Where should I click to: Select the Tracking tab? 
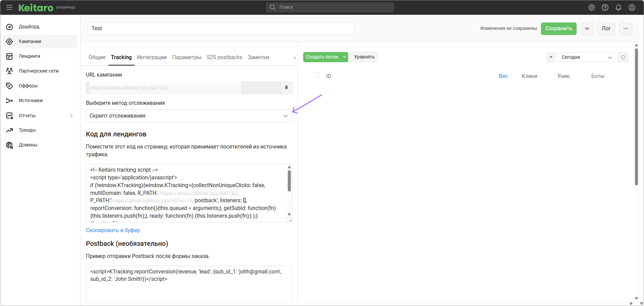(121, 57)
